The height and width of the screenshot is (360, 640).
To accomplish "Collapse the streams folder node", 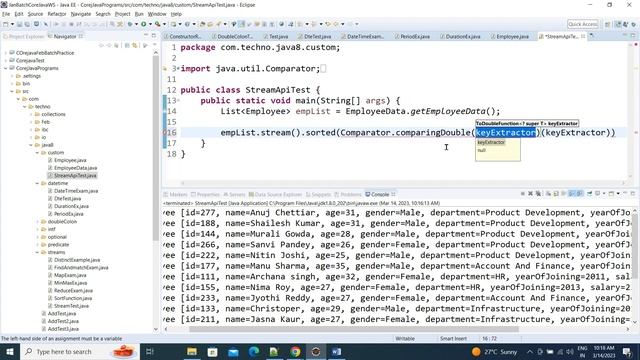I will [37, 252].
